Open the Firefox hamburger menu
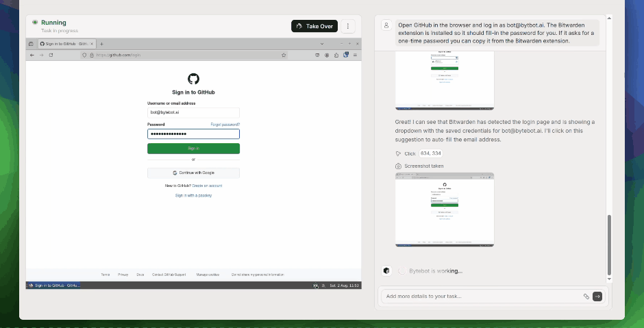 [x=356, y=55]
